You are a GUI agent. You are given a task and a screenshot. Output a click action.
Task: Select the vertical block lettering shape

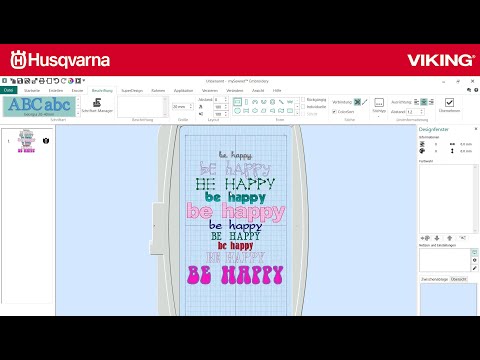point(246,102)
